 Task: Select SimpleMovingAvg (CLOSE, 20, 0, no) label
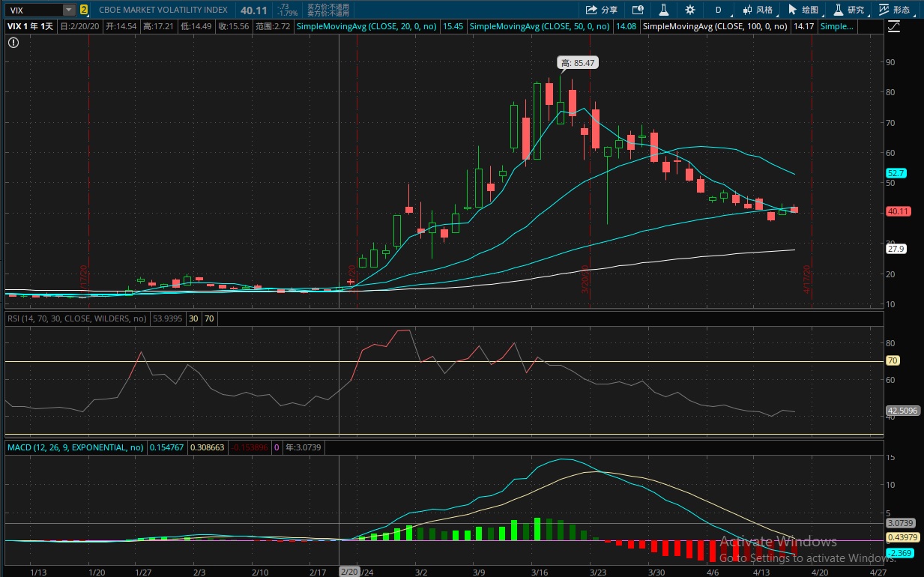pyautogui.click(x=366, y=26)
